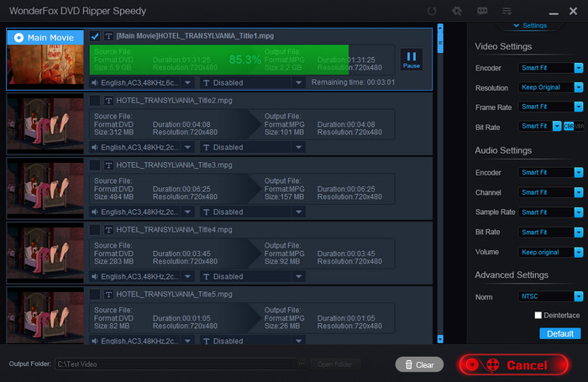Click the Remaining time 00:03:01 text
The image size is (588, 382).
coord(353,82)
